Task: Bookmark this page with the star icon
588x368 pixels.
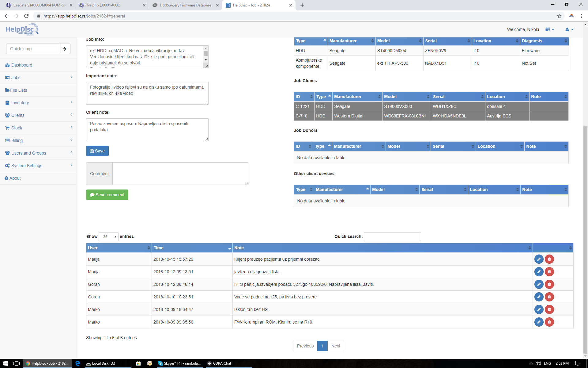Action: click(x=559, y=16)
